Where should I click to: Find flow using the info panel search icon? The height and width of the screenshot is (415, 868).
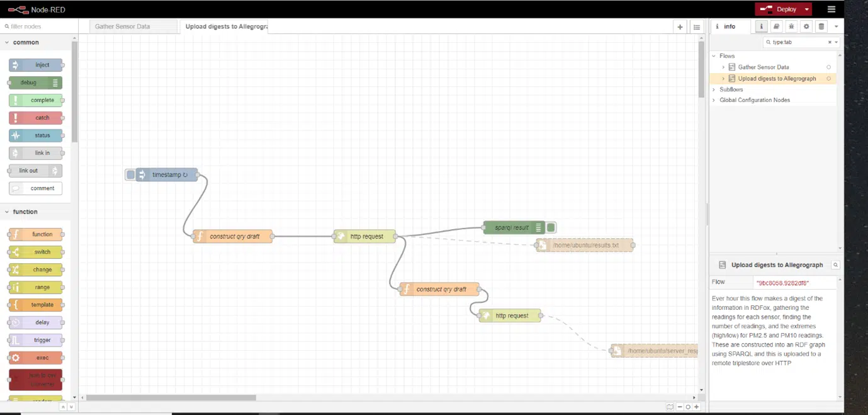pyautogui.click(x=836, y=265)
